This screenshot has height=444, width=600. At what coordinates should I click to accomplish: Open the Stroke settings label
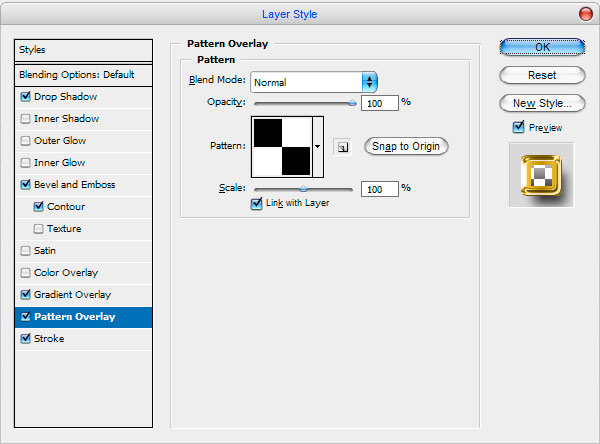(49, 338)
